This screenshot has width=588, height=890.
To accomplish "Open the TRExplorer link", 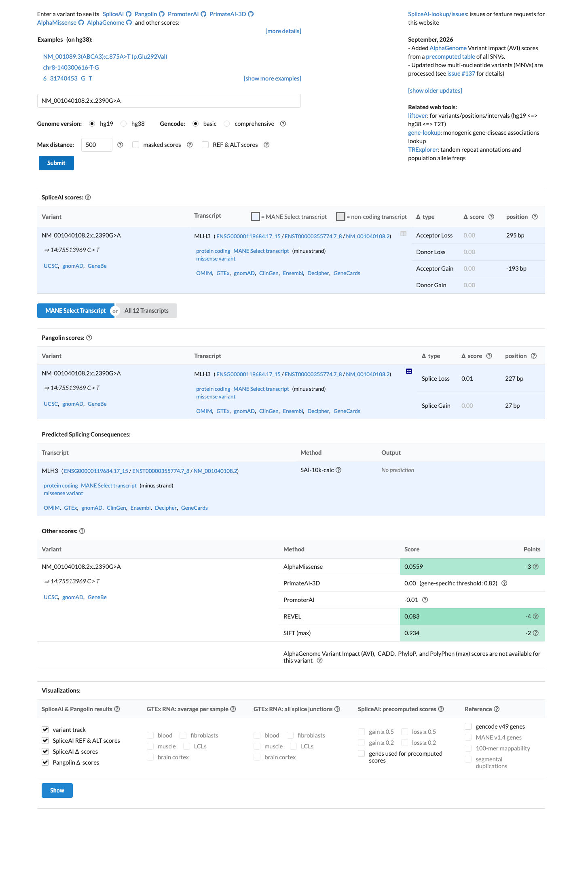I will point(423,150).
